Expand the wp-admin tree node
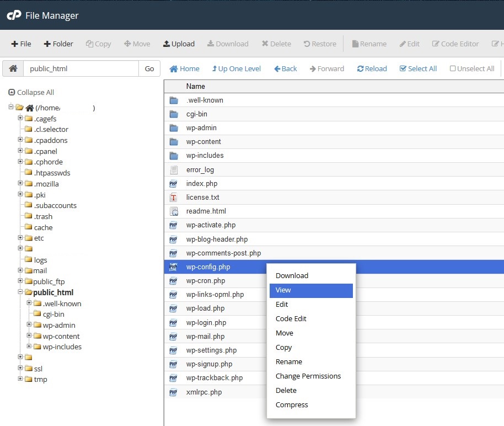The width and height of the screenshot is (504, 426). (29, 324)
